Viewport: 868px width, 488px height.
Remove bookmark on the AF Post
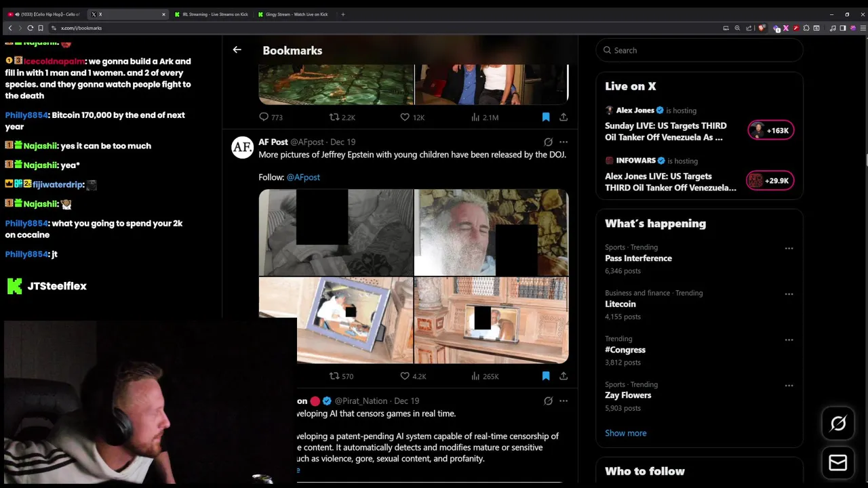point(546,376)
